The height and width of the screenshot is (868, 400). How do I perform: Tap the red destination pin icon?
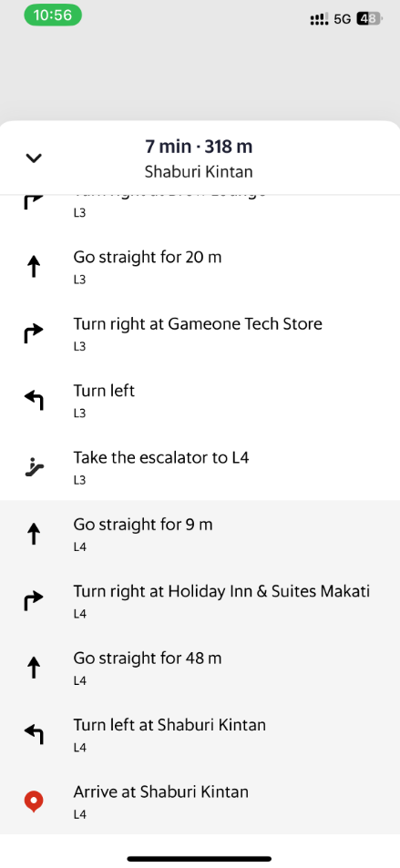coord(34,802)
